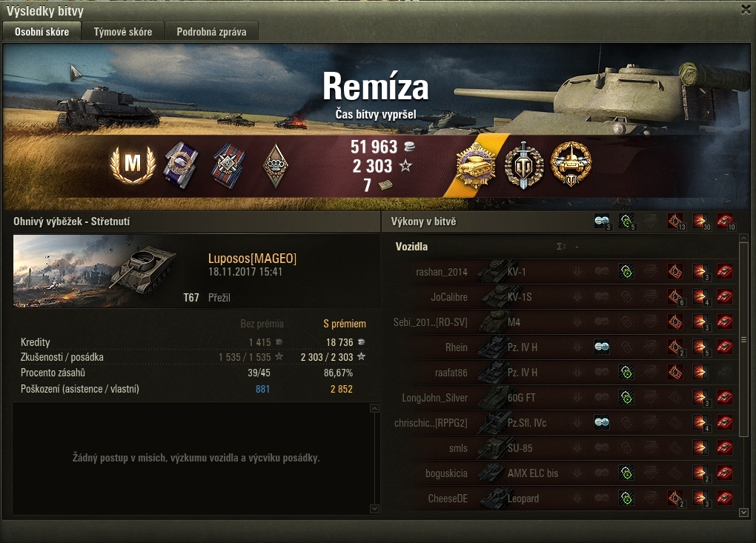Click the Mastery badge M medal icon
Screen dimensions: 756x543
(x=133, y=164)
